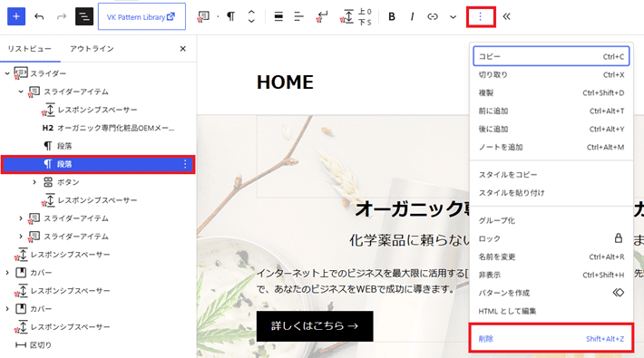Insert a link with the link icon
The image size is (644, 358).
tap(433, 16)
